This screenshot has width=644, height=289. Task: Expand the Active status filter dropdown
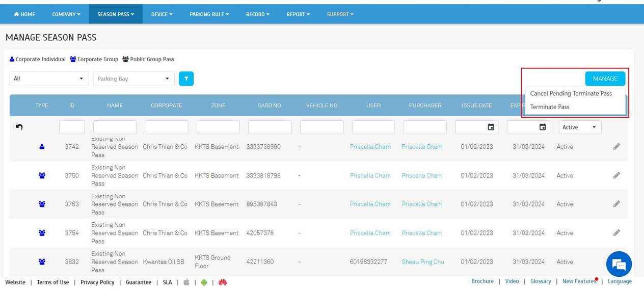pyautogui.click(x=580, y=127)
